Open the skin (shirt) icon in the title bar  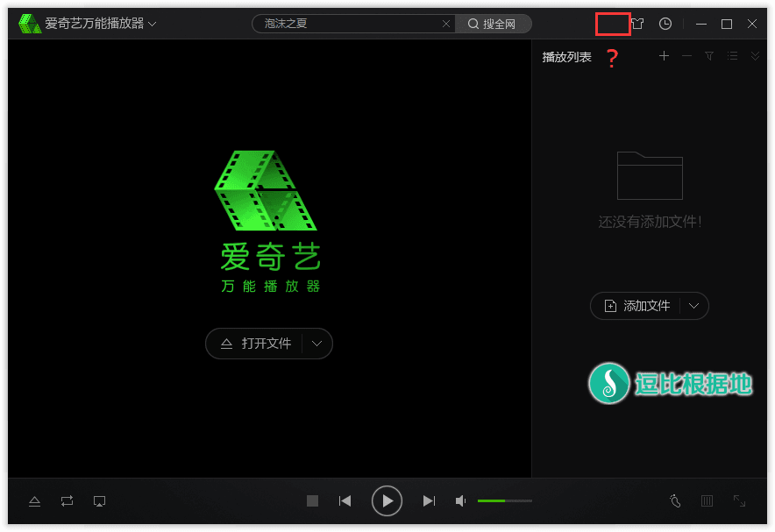coord(637,24)
